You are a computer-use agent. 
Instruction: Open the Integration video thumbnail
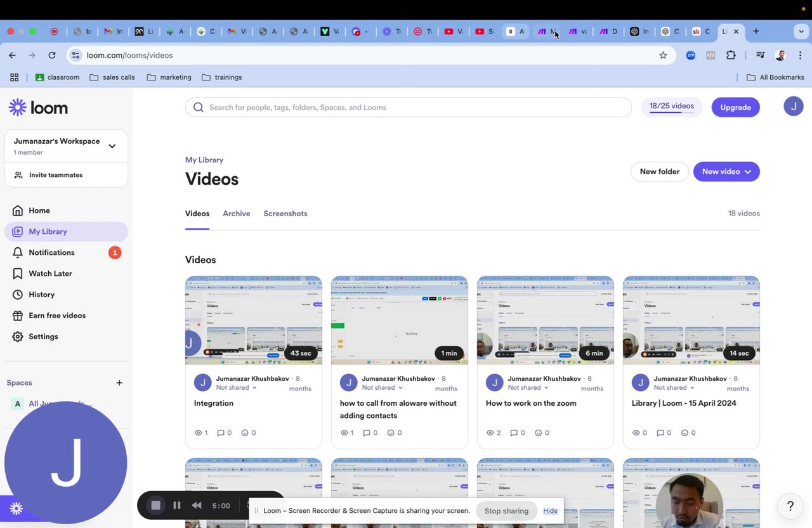coord(254,321)
